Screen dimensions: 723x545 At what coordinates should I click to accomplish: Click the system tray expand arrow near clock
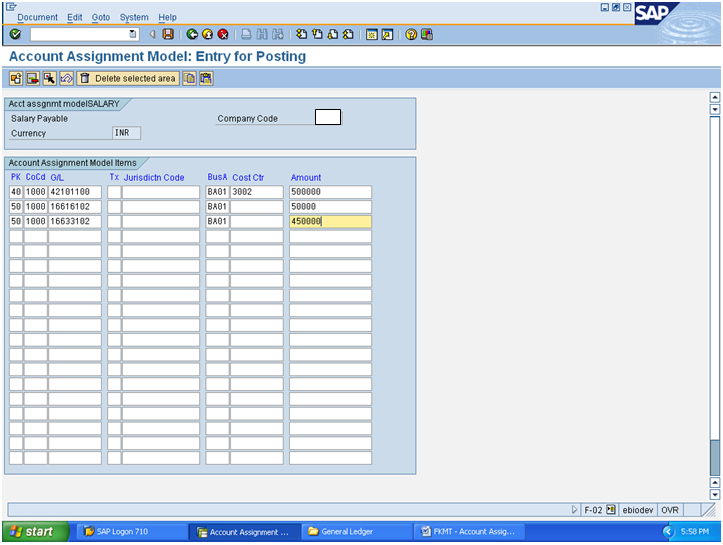(x=669, y=532)
